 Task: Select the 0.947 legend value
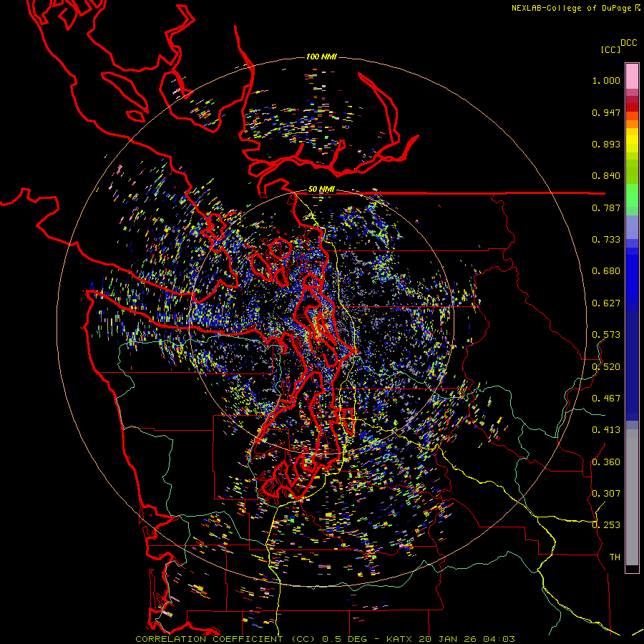[606, 112]
